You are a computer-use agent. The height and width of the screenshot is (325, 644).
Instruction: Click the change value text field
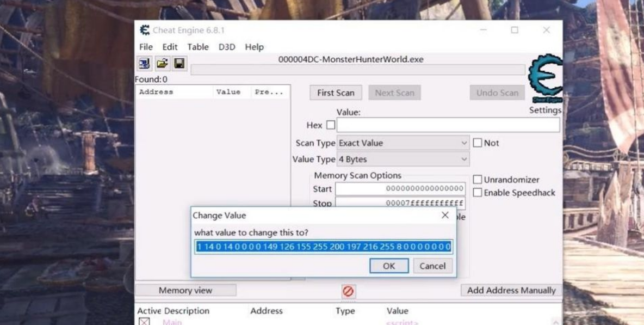[324, 247]
